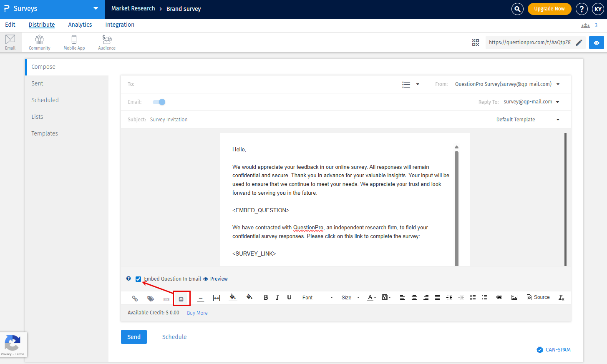The image size is (607, 364).
Task: Open the CAN-SPAM link
Action: coord(554,350)
